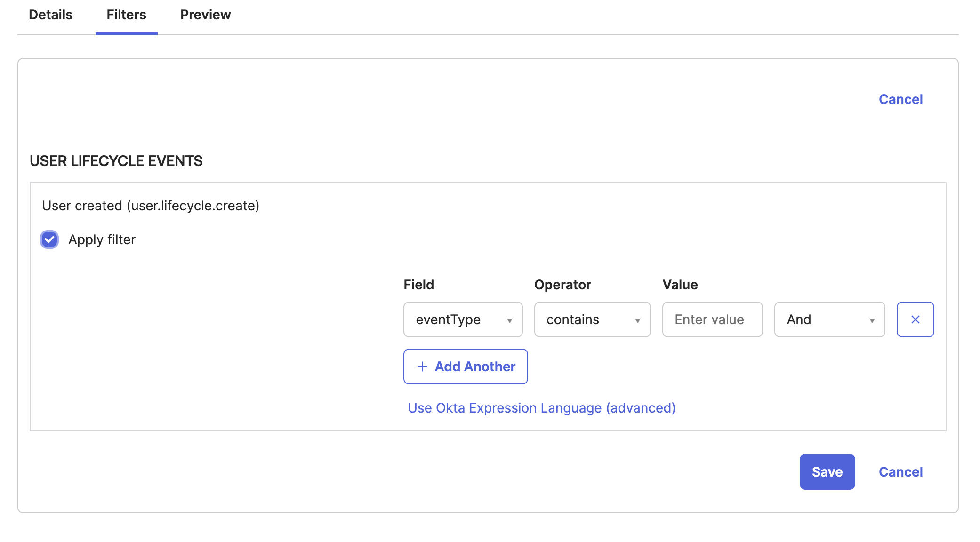980x542 pixels.
Task: Select the Filters tab
Action: tap(126, 15)
